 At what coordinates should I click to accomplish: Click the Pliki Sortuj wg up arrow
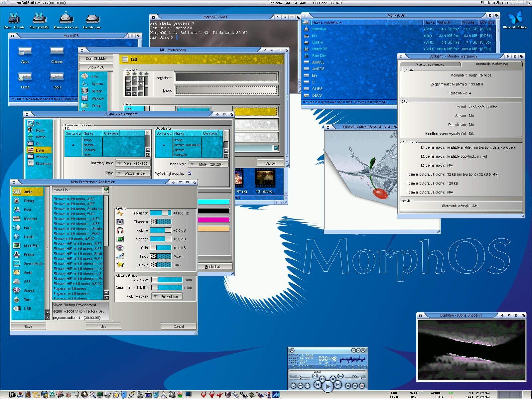click(x=73, y=145)
